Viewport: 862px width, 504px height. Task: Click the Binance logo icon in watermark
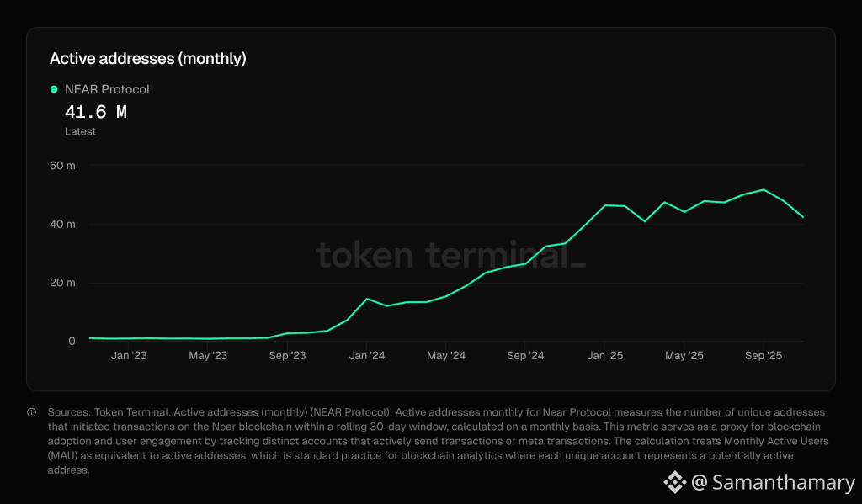coord(674,482)
